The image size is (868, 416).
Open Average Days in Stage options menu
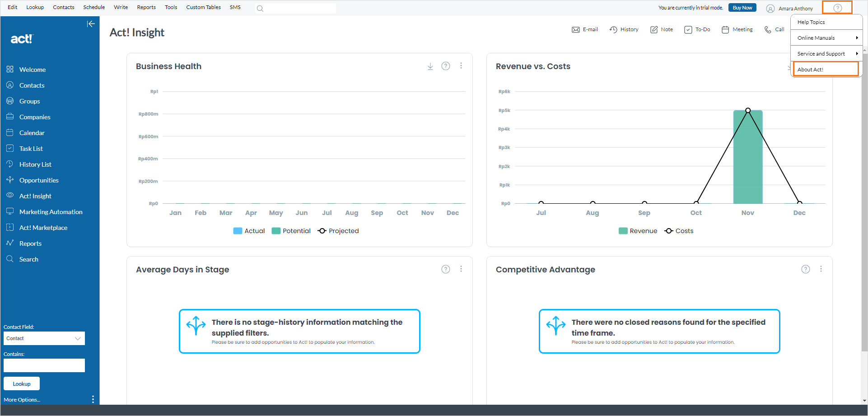pyautogui.click(x=461, y=269)
